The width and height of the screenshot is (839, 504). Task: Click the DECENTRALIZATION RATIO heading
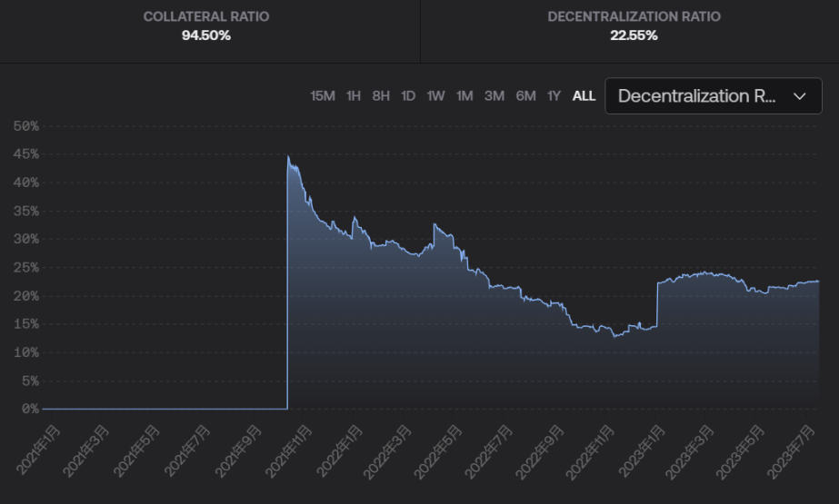(634, 17)
